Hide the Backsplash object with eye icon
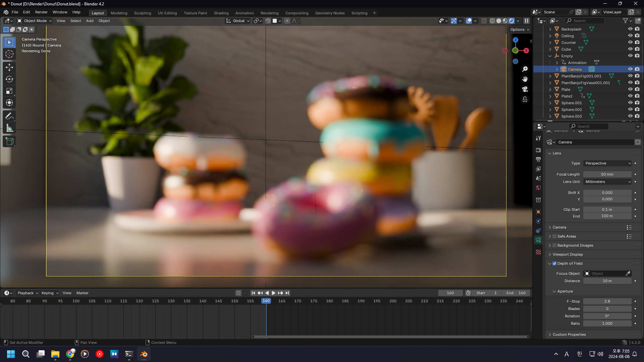 pos(630,29)
